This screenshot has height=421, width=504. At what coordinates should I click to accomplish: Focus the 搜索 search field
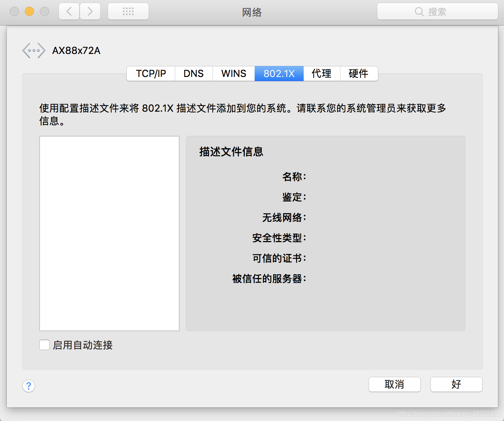click(x=438, y=12)
